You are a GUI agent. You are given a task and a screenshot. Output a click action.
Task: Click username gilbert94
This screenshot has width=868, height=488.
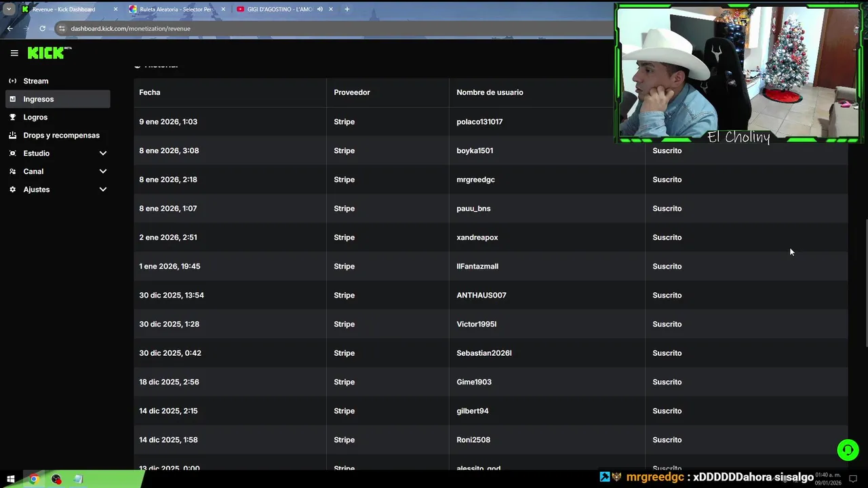pos(473,411)
